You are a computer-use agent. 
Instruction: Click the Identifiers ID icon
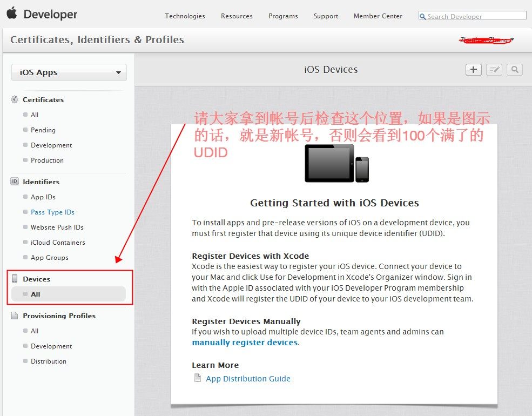[14, 182]
